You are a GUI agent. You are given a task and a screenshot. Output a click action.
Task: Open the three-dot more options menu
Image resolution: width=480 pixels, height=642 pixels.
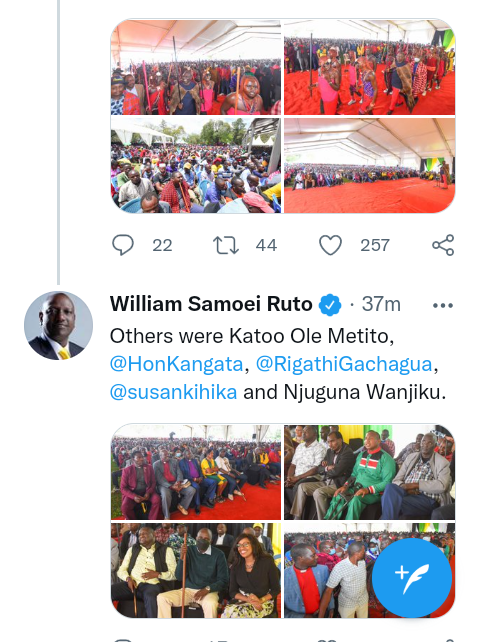[x=443, y=305]
